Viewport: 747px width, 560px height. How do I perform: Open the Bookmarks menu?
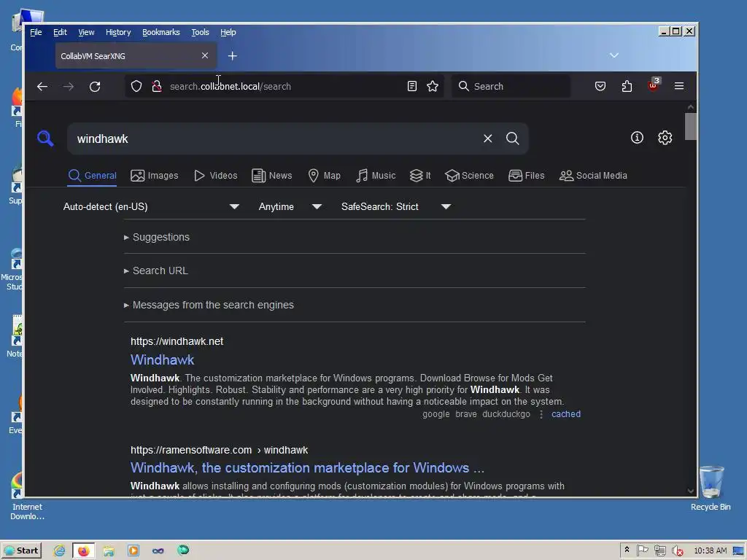pyautogui.click(x=161, y=32)
